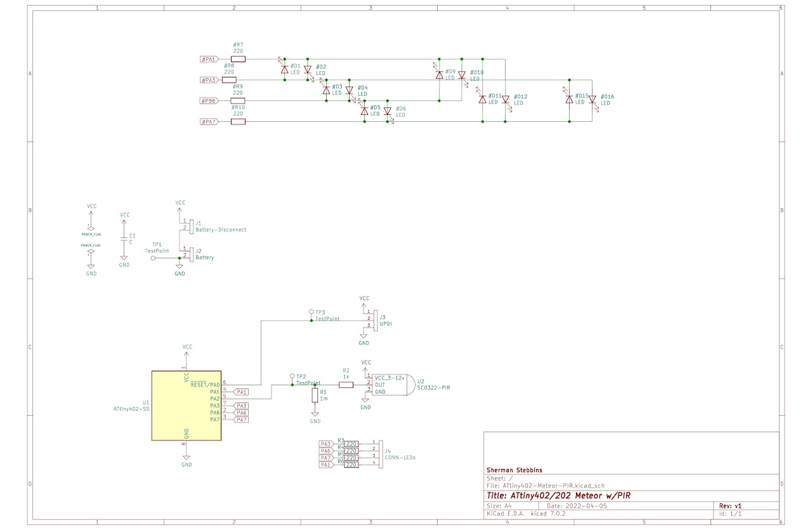Select the J3 UPDI connector
This screenshot has width=812, height=530.
pos(376,319)
